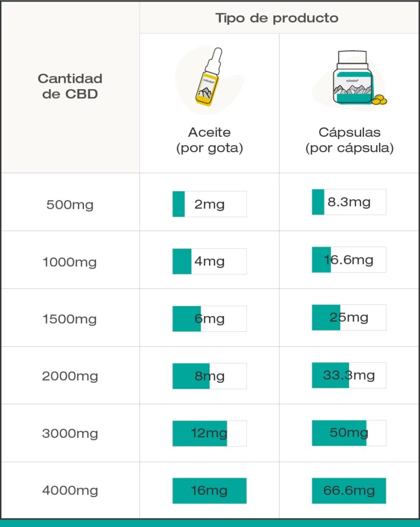Select the 6mg oil bar
The width and height of the screenshot is (420, 527).
click(209, 319)
